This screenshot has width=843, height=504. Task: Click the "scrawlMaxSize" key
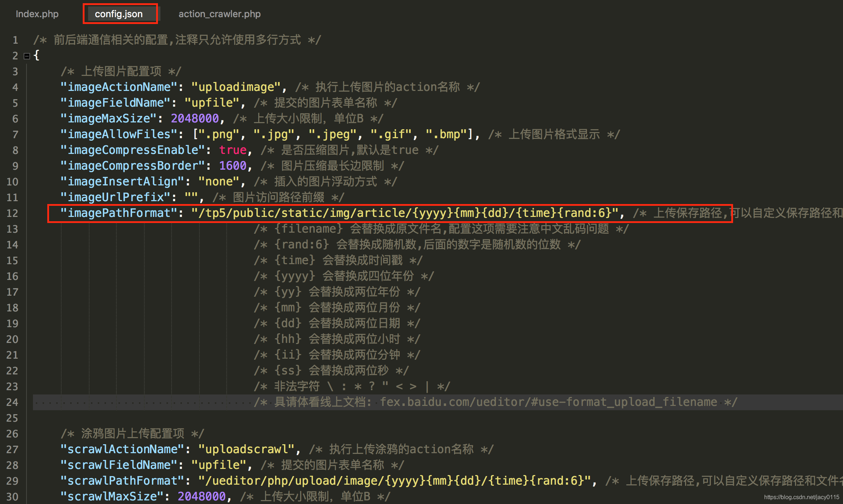click(112, 496)
